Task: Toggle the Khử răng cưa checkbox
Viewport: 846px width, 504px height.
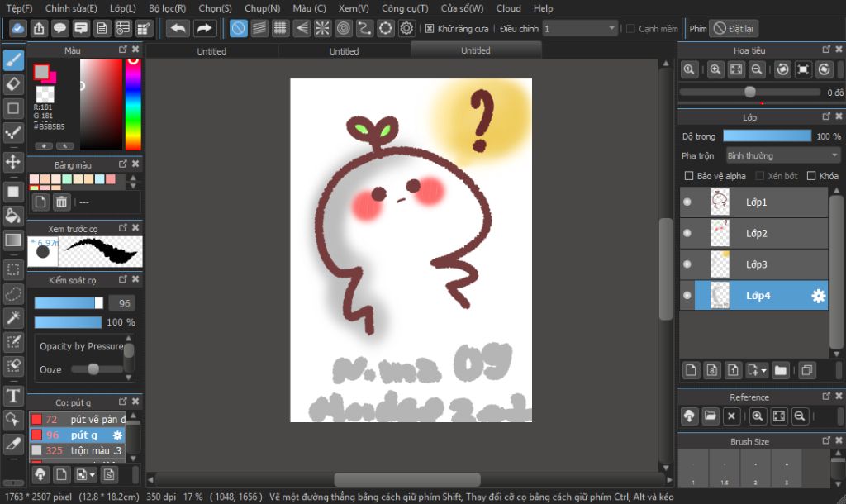Action: coord(430,29)
